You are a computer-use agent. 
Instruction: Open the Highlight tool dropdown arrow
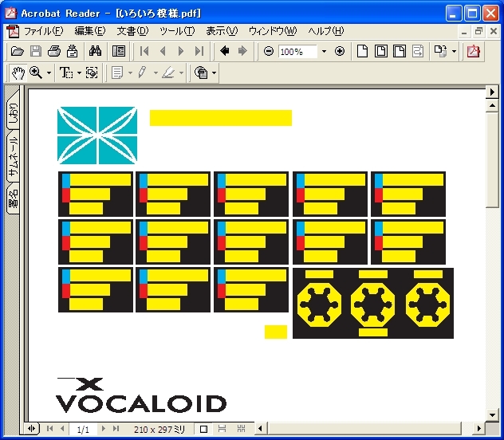(x=181, y=73)
